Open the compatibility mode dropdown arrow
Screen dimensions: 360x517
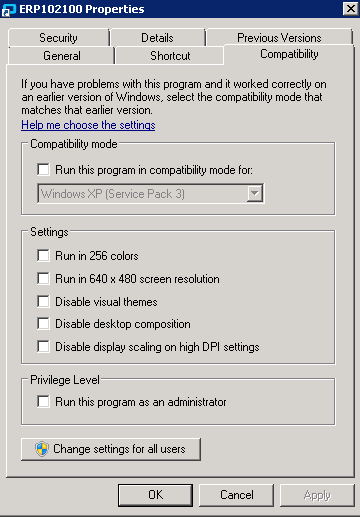point(255,193)
